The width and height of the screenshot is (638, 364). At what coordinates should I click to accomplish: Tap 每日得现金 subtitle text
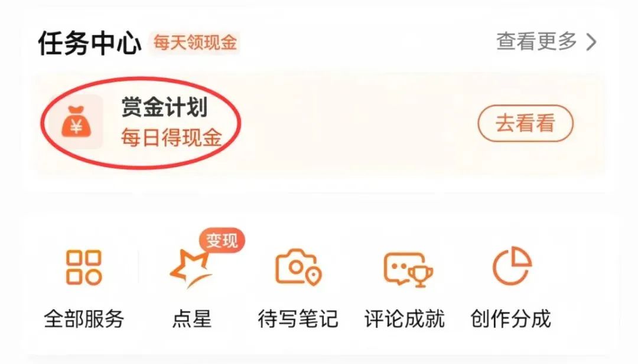(172, 137)
